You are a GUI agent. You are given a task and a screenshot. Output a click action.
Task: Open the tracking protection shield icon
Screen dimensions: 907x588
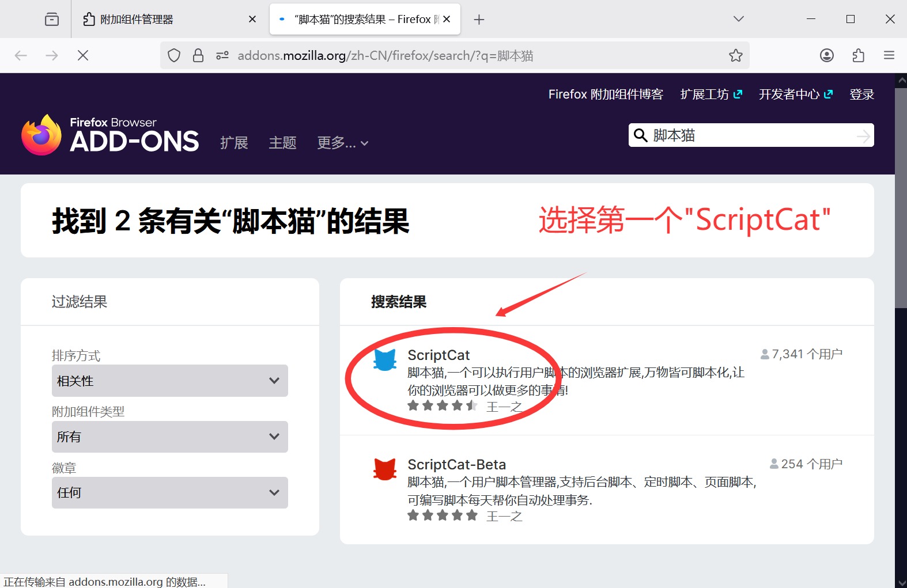click(174, 55)
